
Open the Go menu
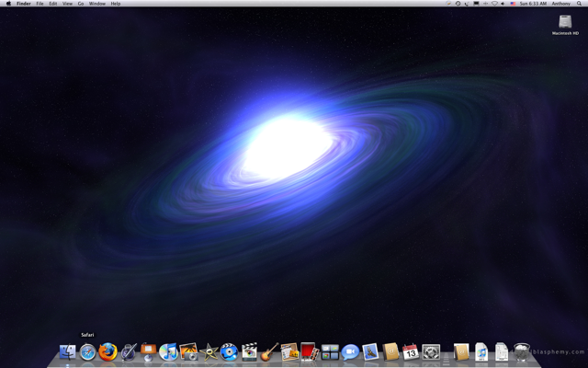coord(81,4)
